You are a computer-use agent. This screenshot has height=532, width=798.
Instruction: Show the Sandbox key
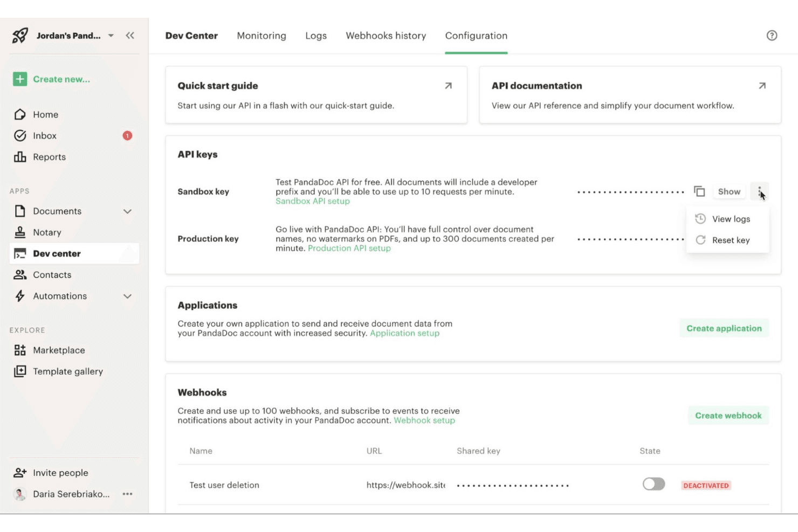pyautogui.click(x=729, y=191)
